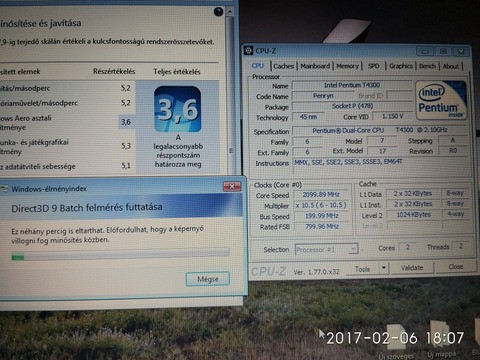Click the Close button in CPU-Z
The height and width of the screenshot is (360, 480).
[456, 266]
